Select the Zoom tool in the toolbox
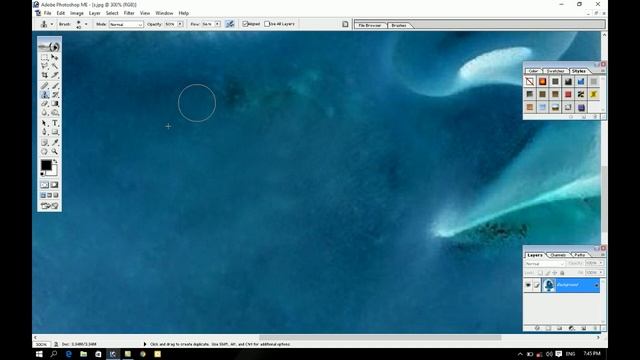640x360 pixels. pyautogui.click(x=55, y=151)
